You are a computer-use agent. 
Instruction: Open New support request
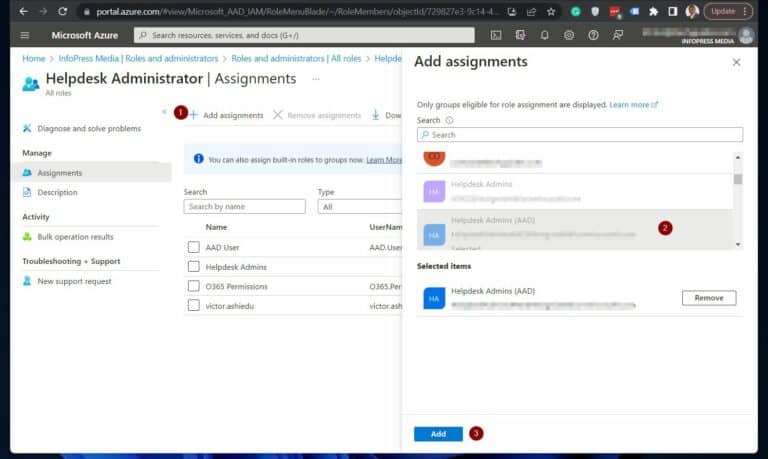(74, 281)
